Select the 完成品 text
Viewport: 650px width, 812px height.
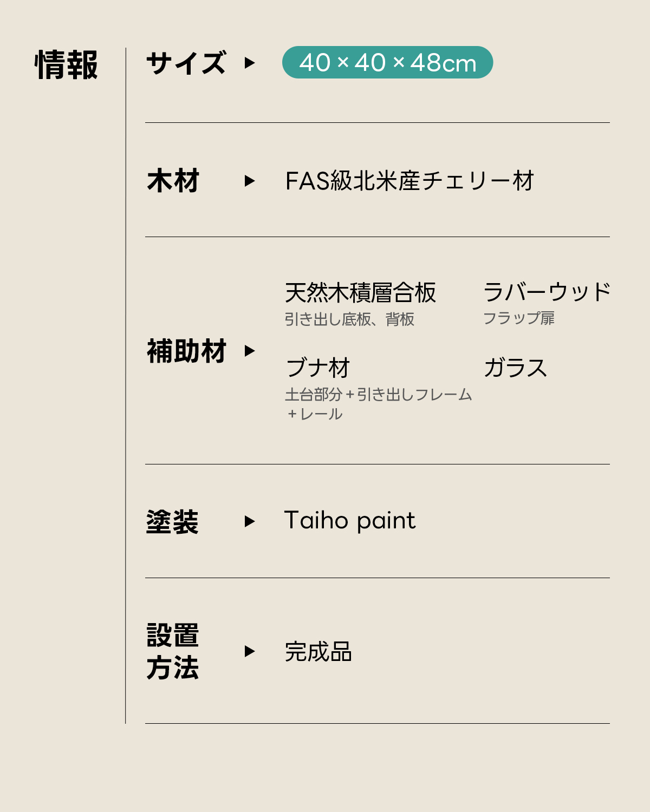point(318,652)
